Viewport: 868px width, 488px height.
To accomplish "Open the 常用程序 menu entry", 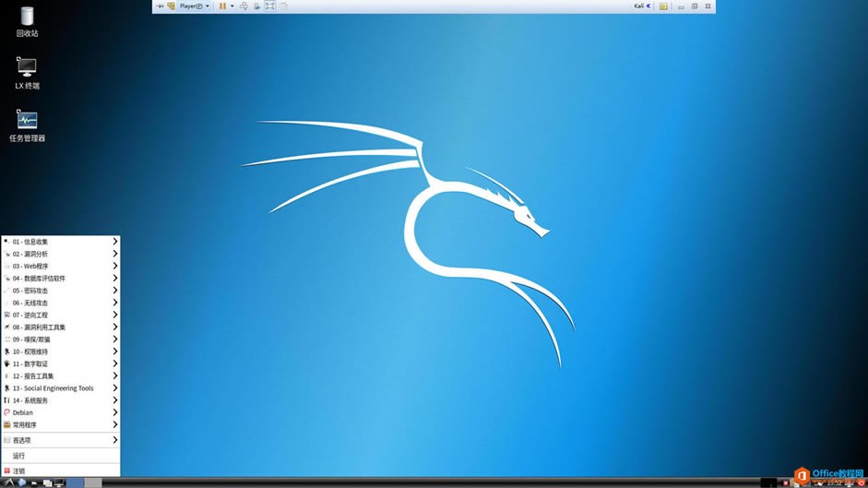I will (x=60, y=424).
